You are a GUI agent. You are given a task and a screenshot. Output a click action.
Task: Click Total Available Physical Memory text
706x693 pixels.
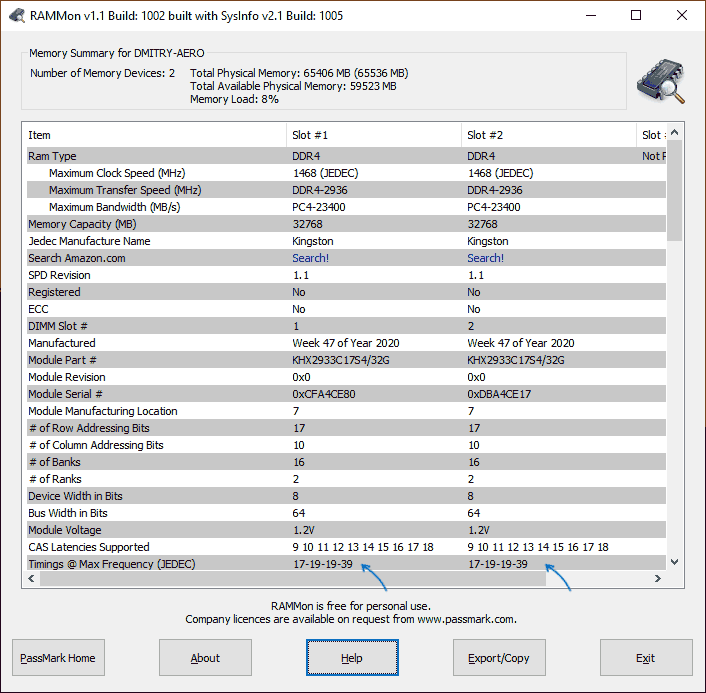[x=293, y=86]
